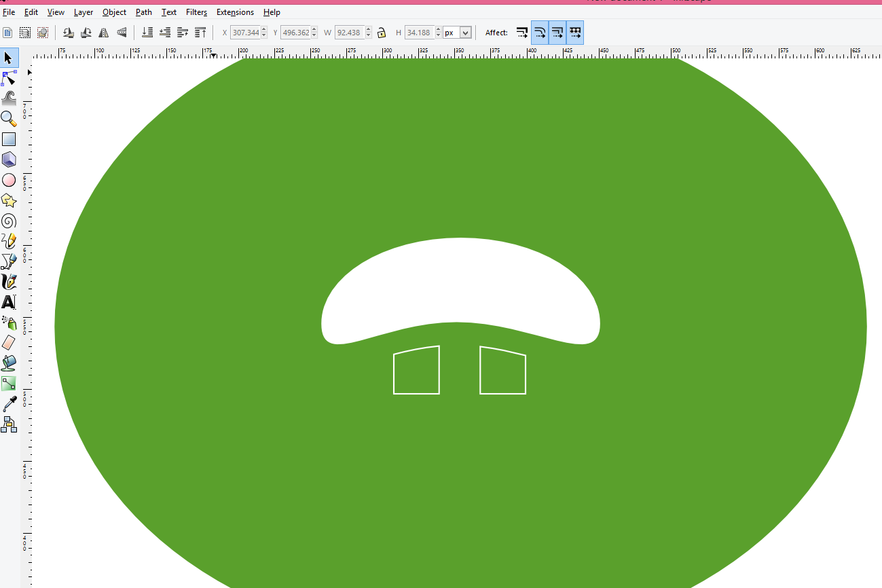This screenshot has width=882, height=588.
Task: Select the Ellipse circle tool
Action: tap(9, 180)
